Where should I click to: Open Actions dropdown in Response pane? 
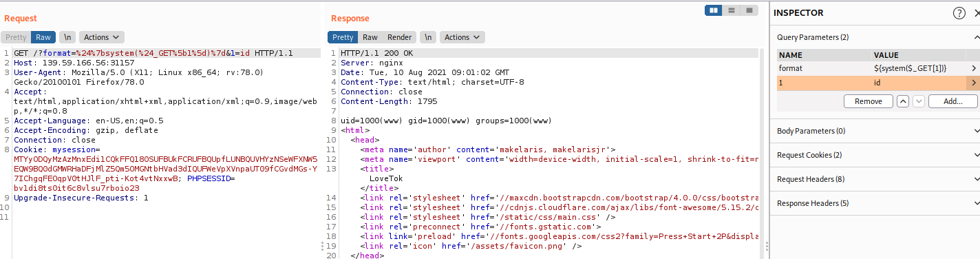pos(462,37)
